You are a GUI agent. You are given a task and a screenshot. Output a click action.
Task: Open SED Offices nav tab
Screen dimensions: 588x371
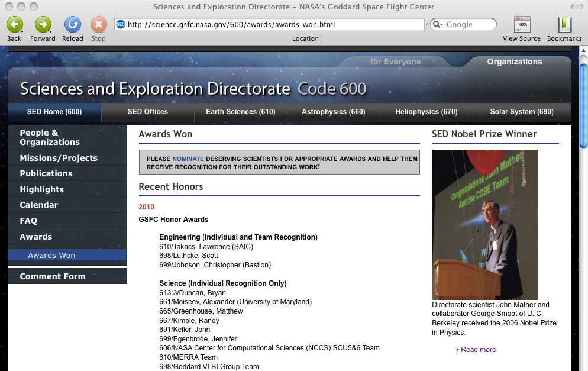pos(148,112)
